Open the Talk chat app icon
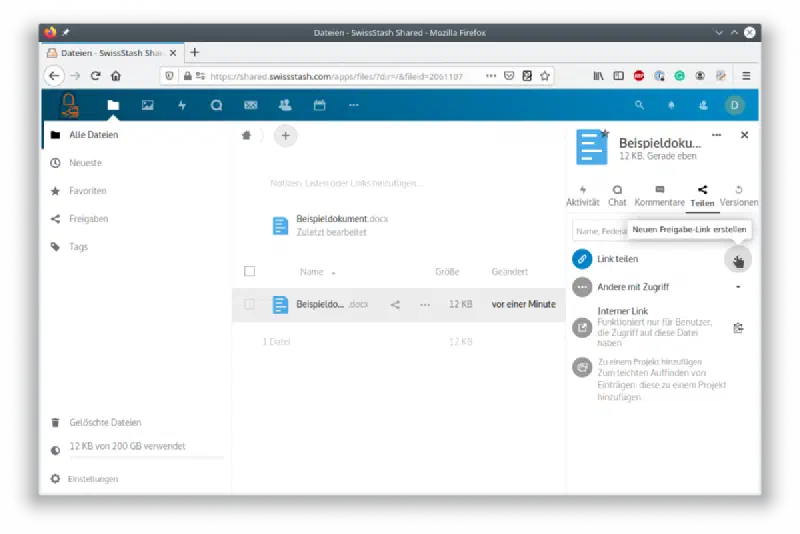Image resolution: width=800 pixels, height=534 pixels. (x=216, y=105)
